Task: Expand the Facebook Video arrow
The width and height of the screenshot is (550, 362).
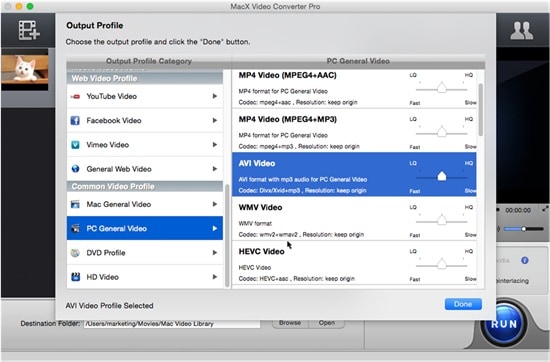Action: (215, 120)
